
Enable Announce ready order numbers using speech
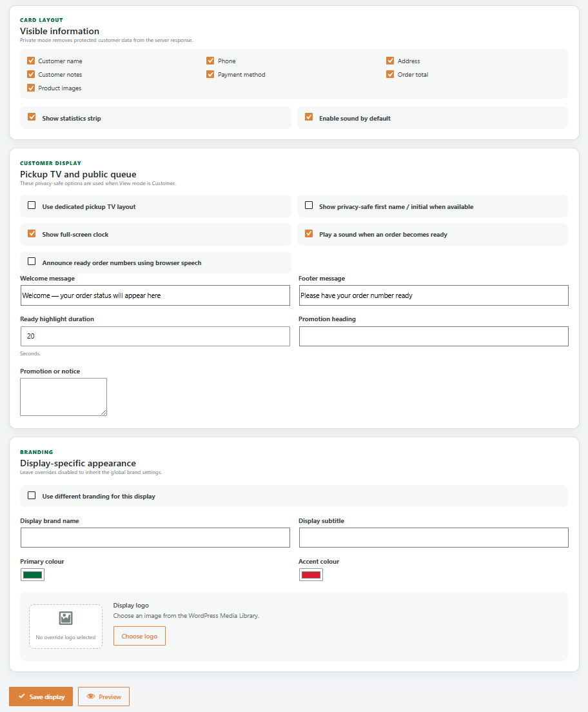[32, 261]
